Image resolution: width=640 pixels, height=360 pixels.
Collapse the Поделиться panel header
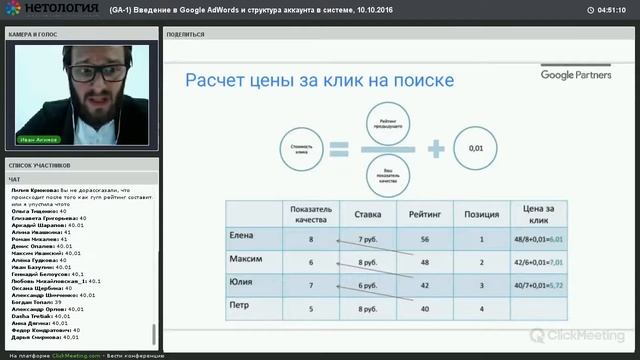tap(398, 34)
